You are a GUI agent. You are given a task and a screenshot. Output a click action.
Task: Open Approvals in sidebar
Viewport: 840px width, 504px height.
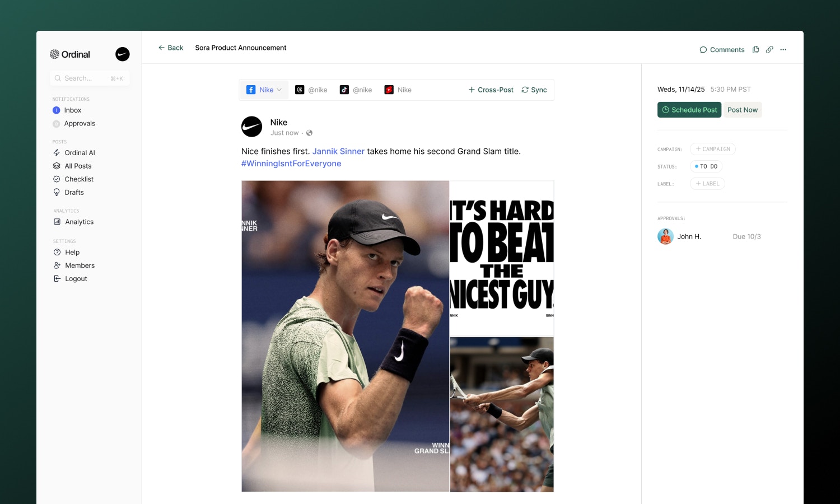pos(80,124)
